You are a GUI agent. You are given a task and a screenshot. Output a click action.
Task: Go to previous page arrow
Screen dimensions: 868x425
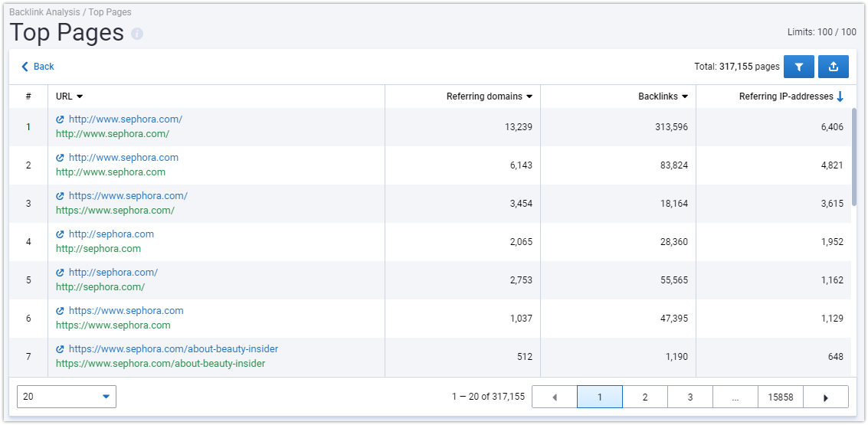point(555,397)
